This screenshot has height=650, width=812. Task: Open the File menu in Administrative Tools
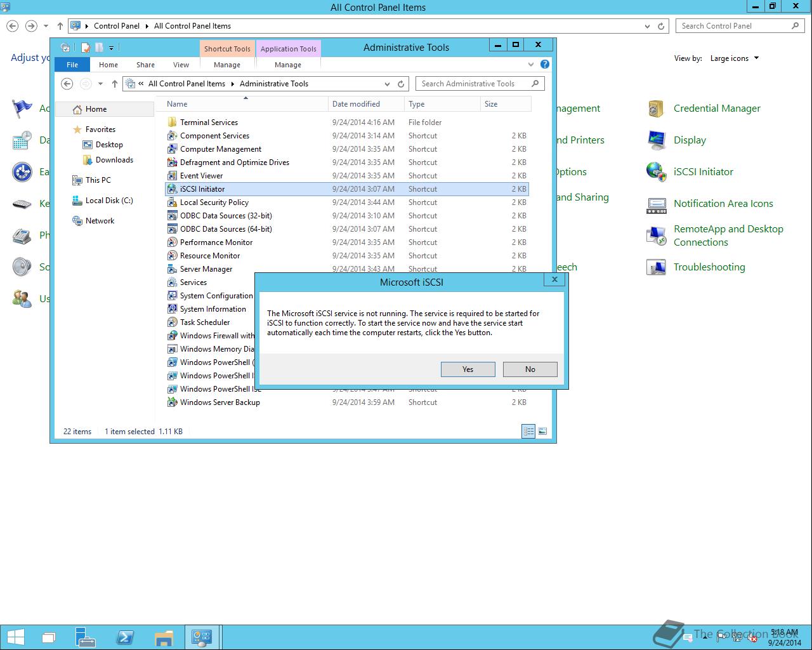pyautogui.click(x=72, y=65)
